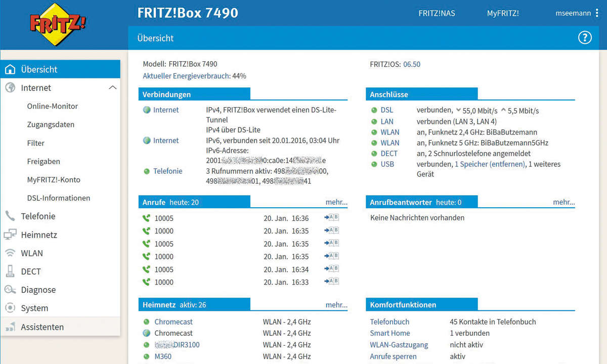Add 16:35 call from 10000 to phonebook
The height and width of the screenshot is (364, 607).
[x=332, y=231]
